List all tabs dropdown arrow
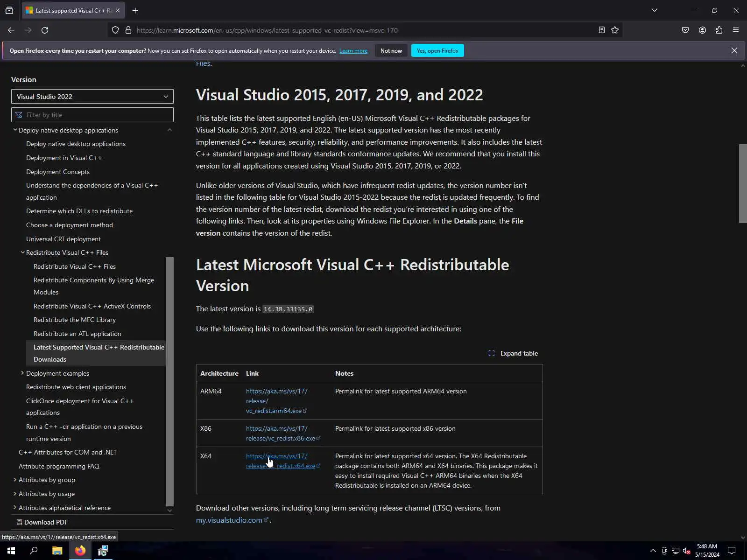This screenshot has height=560, width=747. pyautogui.click(x=655, y=10)
